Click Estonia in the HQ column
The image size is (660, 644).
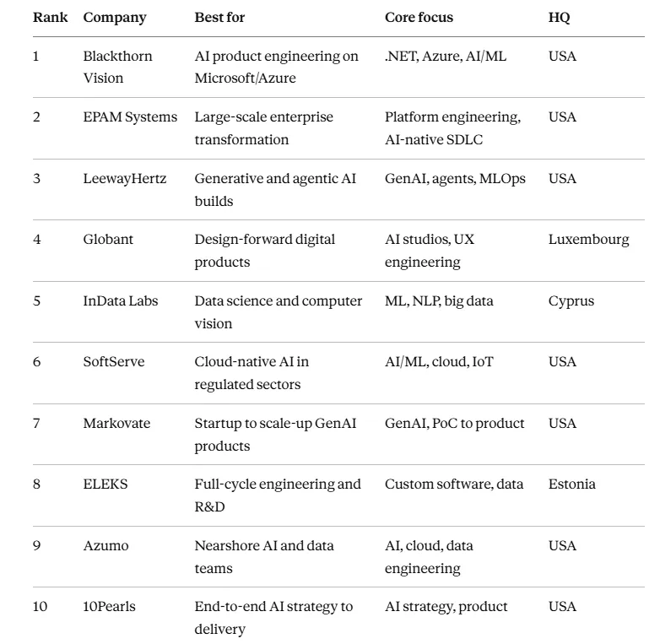571,484
